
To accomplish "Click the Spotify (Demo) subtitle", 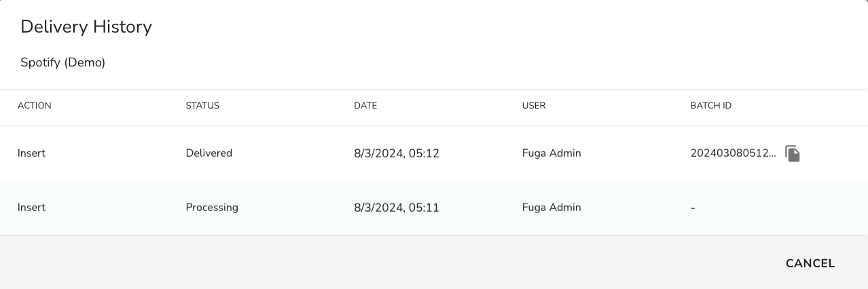I will 63,62.
